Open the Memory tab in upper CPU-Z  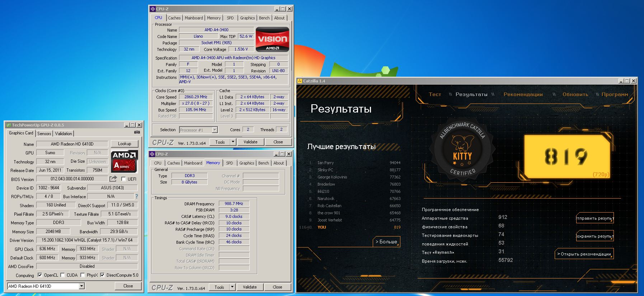214,18
